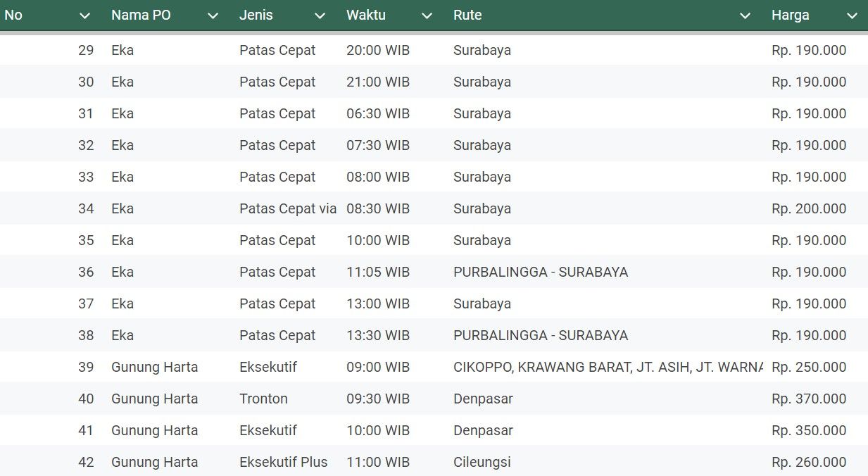Open the Nama PO column dropdown arrow
Screen dimensions: 868x476
[x=213, y=15]
